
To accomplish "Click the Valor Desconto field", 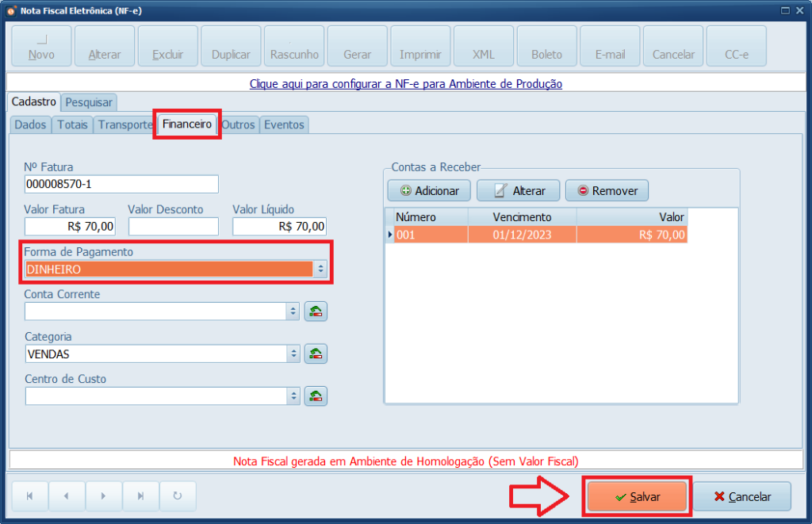I will [174, 227].
